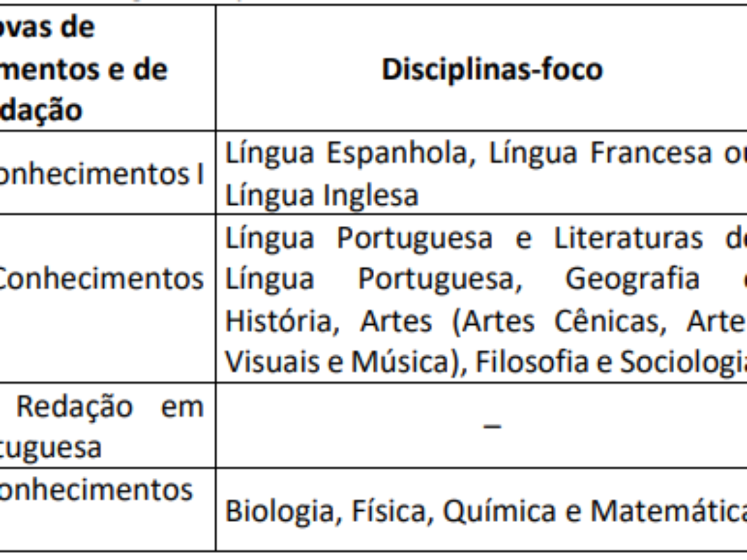Image resolution: width=747 pixels, height=560 pixels.
Task: Click the Língua Inglesa text line
Action: (321, 196)
